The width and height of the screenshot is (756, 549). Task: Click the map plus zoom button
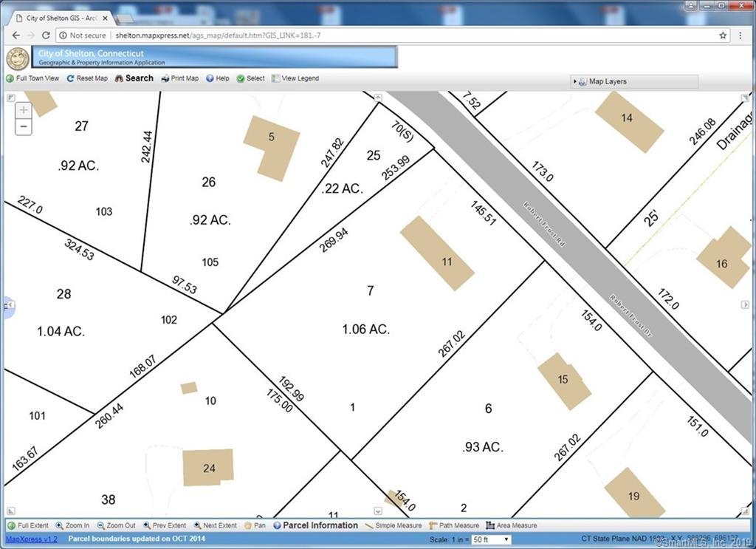[23, 110]
